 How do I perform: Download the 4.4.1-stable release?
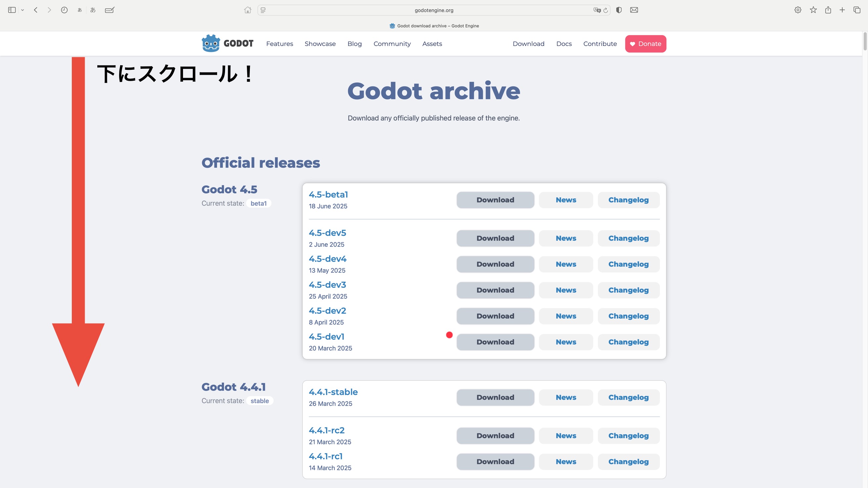495,397
